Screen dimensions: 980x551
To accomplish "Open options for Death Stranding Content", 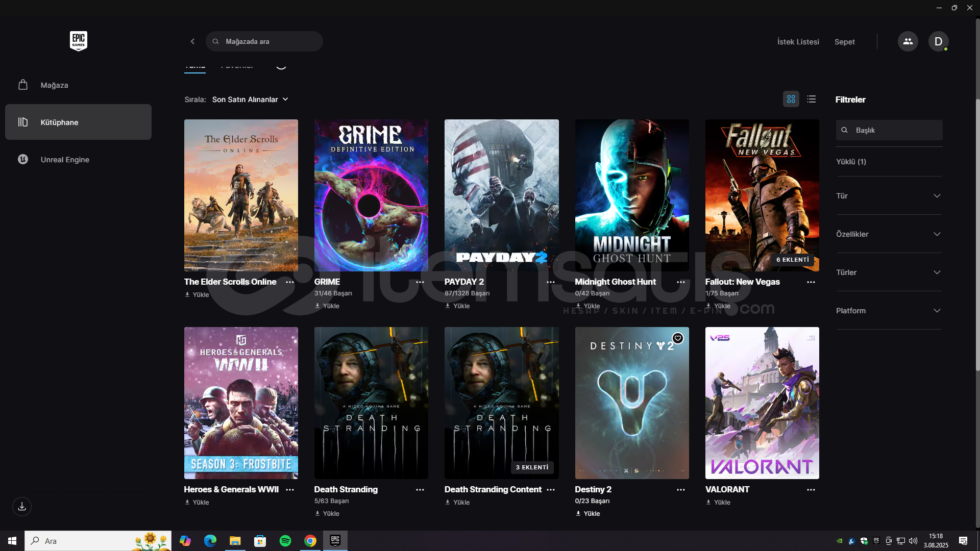I will [x=551, y=490].
